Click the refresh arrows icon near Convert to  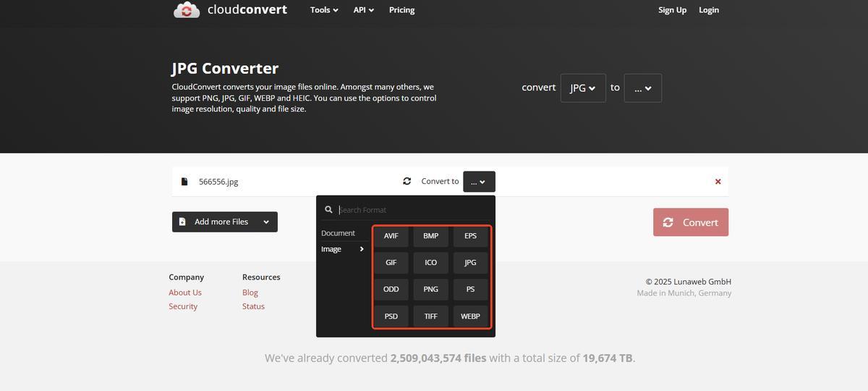coord(407,182)
